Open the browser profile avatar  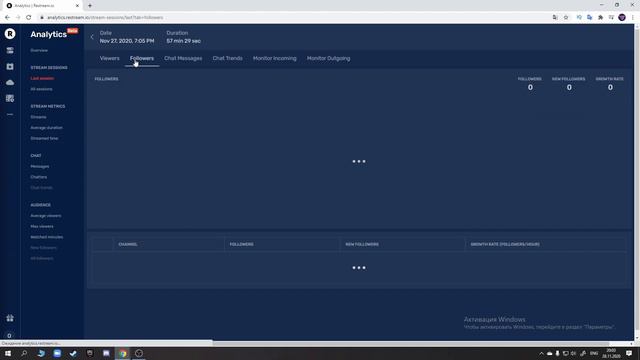click(622, 18)
